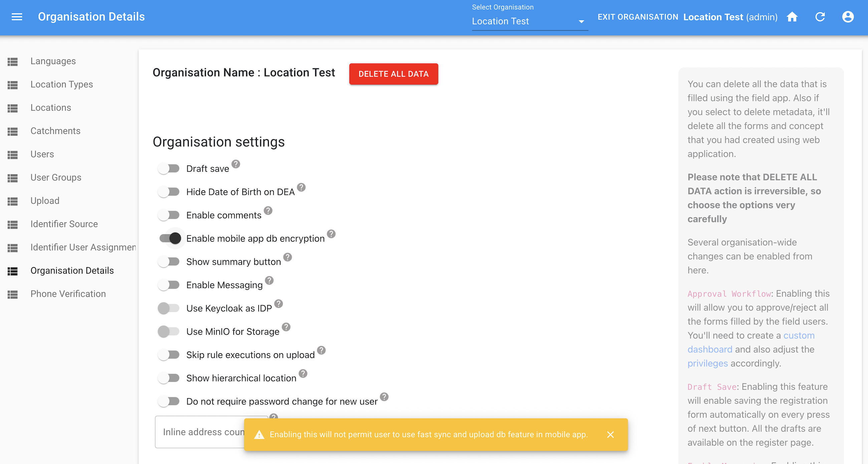Click the DELETE ALL DATA button
This screenshot has height=464, width=868.
[393, 74]
